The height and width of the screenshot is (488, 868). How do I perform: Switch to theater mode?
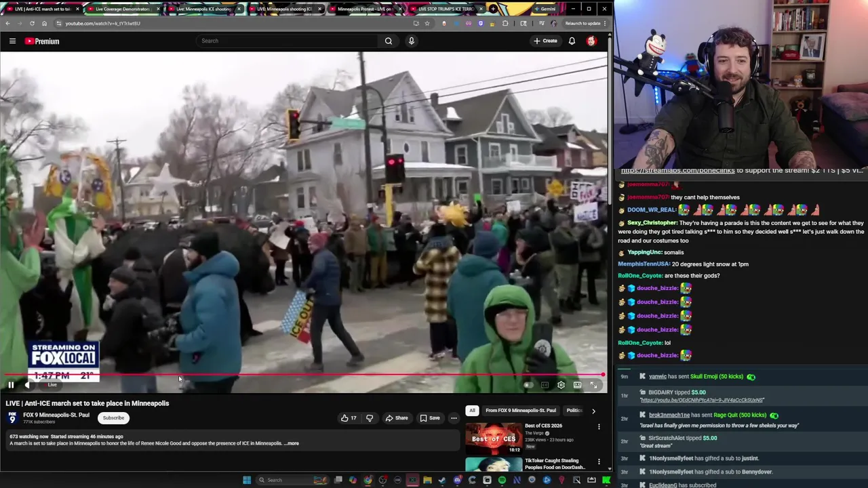coord(577,385)
